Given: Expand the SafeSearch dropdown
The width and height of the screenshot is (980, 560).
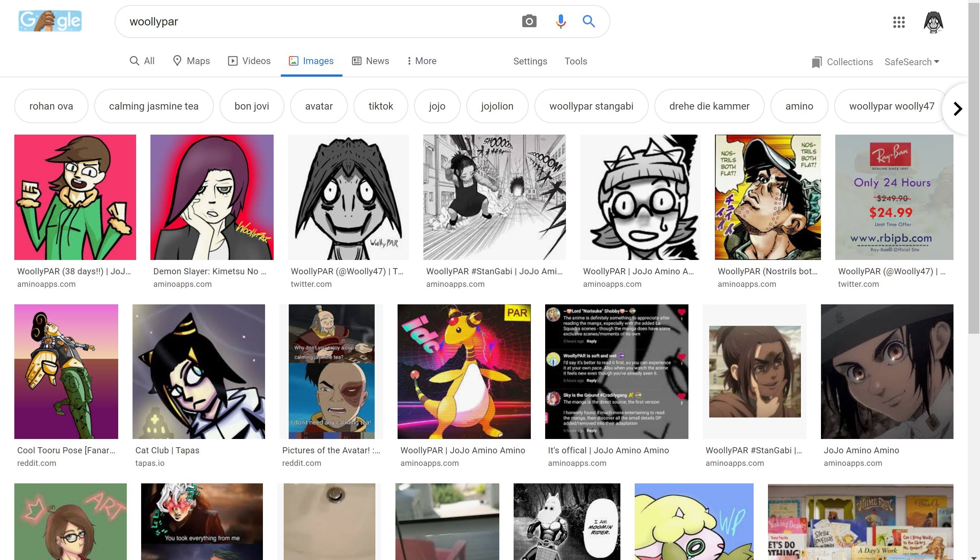Looking at the screenshot, I should tap(912, 62).
